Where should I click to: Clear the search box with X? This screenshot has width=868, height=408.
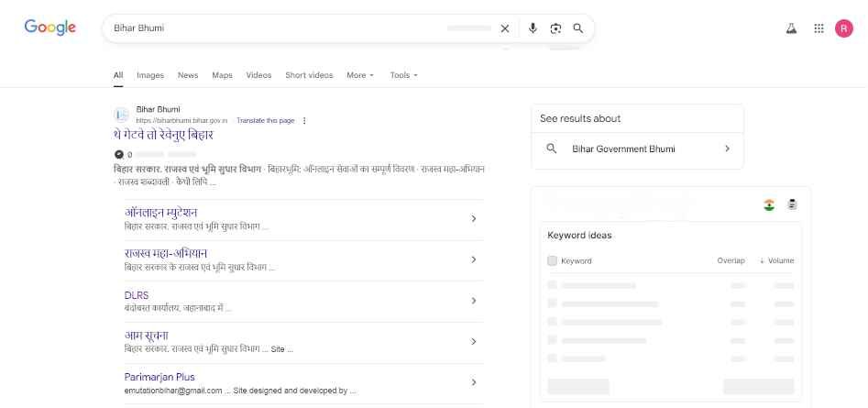(x=504, y=28)
